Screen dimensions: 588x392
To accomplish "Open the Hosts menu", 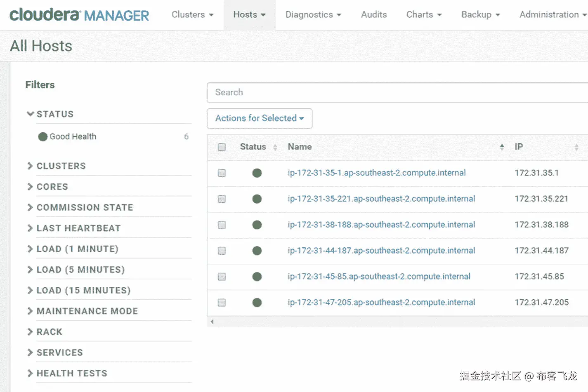I will click(x=249, y=15).
